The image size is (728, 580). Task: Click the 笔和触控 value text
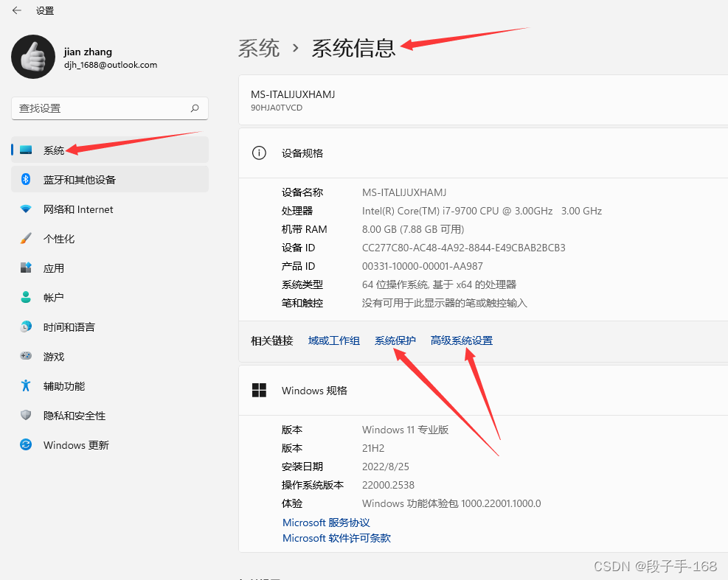coord(445,303)
